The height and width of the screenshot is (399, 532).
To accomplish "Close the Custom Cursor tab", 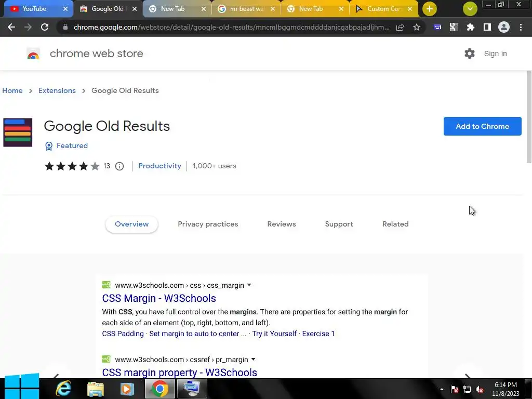I will (x=410, y=9).
